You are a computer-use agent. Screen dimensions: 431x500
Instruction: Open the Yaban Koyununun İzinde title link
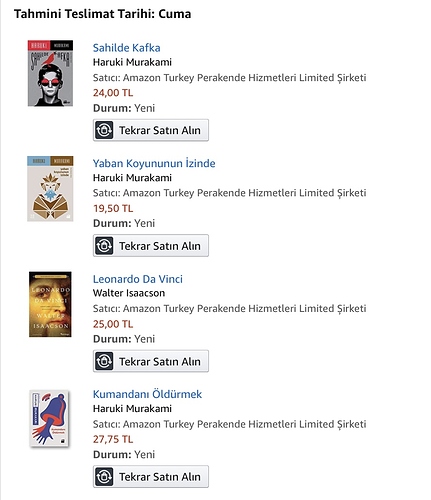point(154,163)
